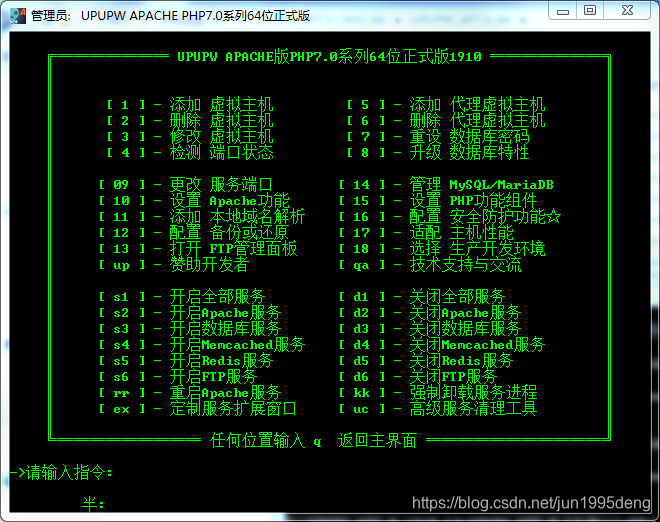Select menu line uc 高级服务清理工具
The image size is (660, 522).
click(438, 408)
